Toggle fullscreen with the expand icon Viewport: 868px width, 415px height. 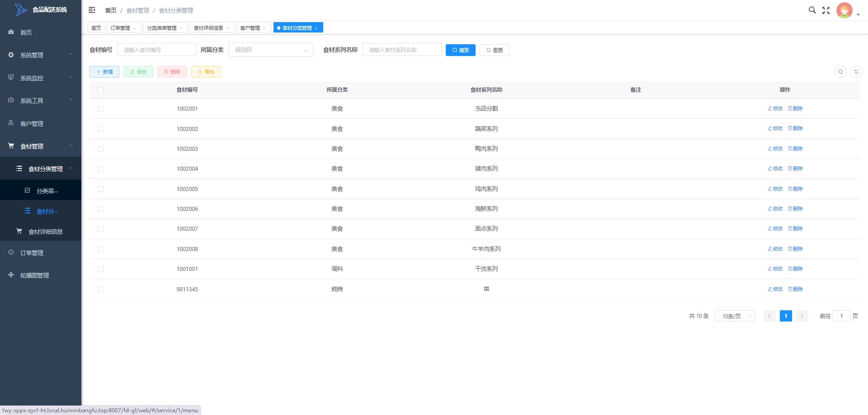point(826,10)
